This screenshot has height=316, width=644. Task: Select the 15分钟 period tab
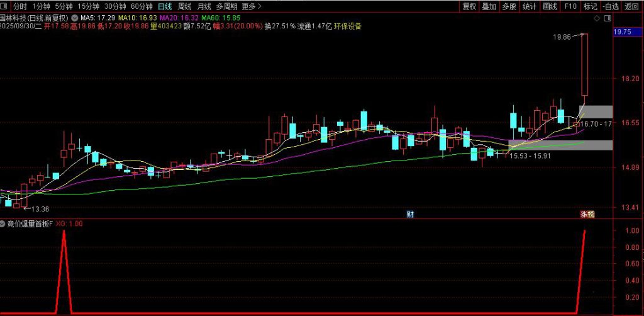pos(88,6)
